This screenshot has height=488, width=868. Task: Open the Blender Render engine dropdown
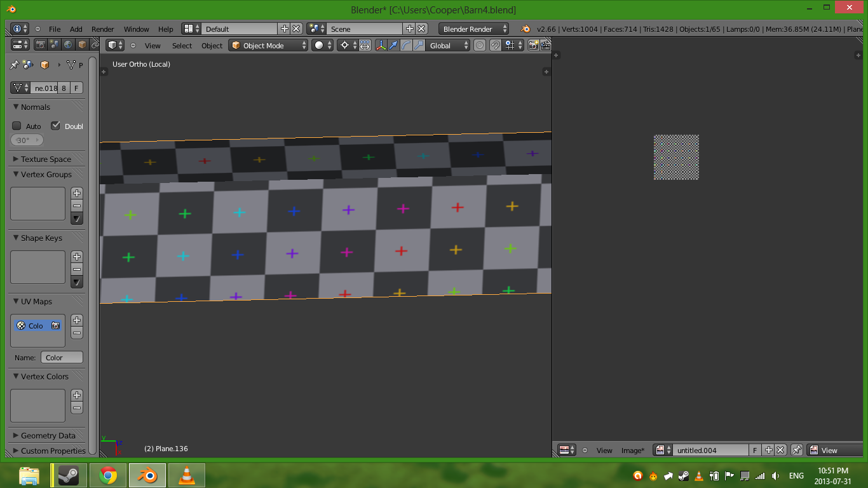[474, 29]
